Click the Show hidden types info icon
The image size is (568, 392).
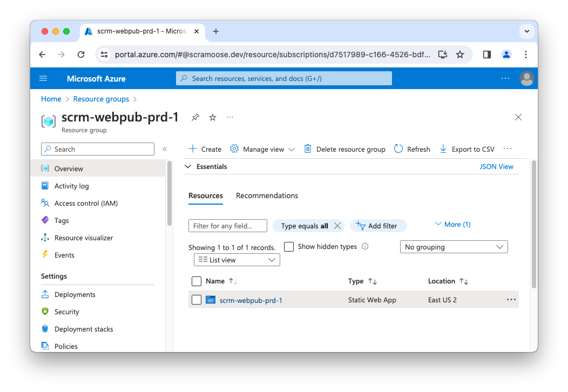[365, 246]
